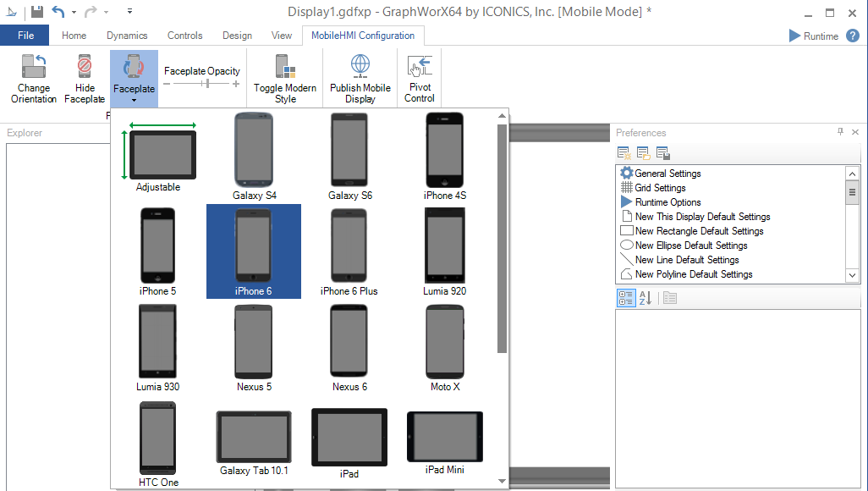Click the Undo arrow icon
868x491 pixels.
click(58, 12)
